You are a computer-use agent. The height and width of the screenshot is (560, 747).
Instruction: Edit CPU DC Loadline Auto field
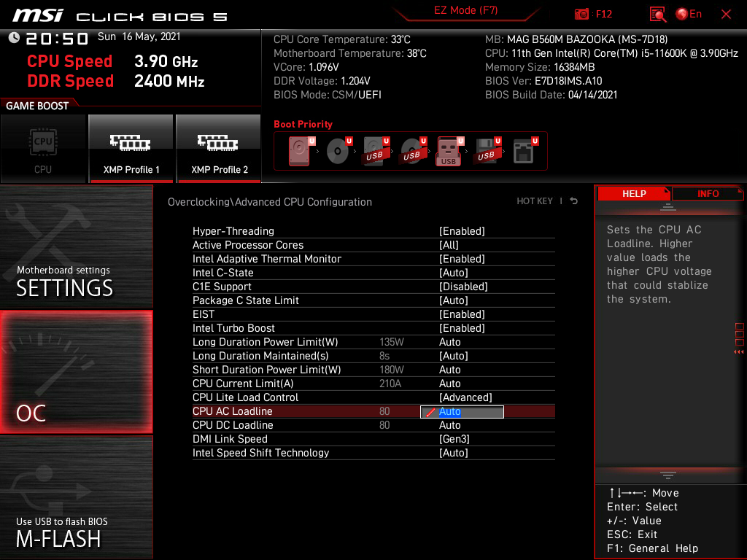pos(449,425)
